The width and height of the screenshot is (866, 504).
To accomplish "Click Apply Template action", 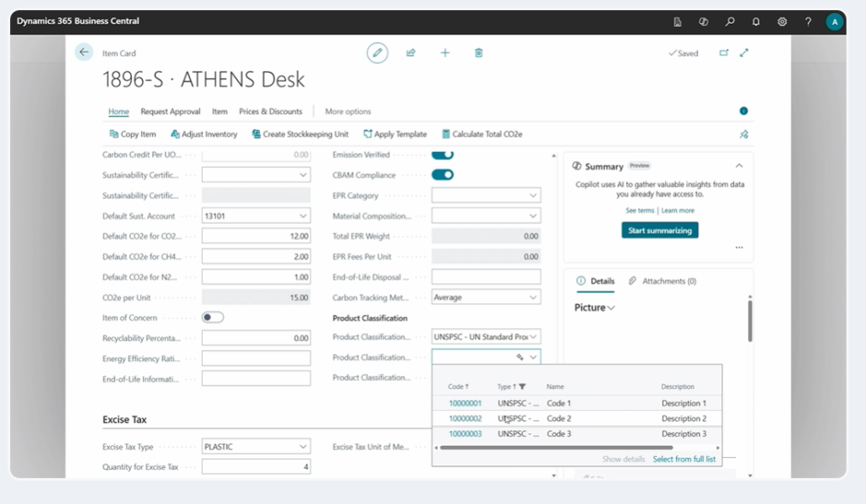I will point(395,134).
